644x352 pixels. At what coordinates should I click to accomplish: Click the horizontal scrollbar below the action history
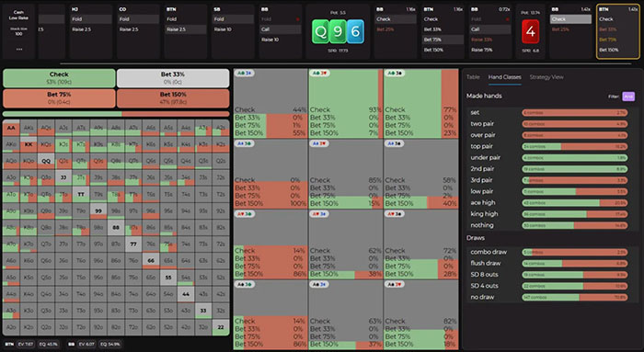click(x=346, y=64)
